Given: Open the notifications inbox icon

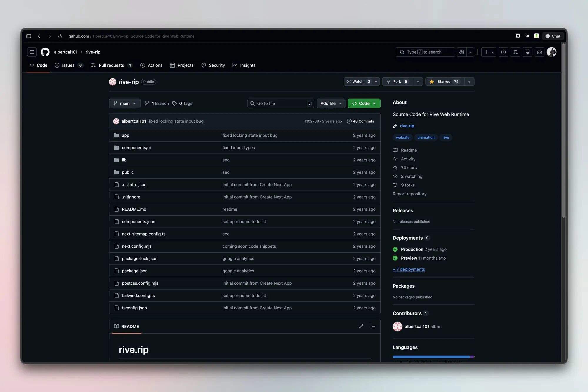Looking at the screenshot, I should coord(539,52).
